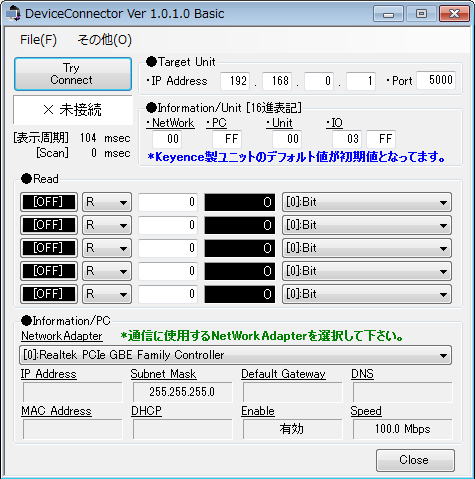Click the Close button at bottom right

click(x=415, y=460)
